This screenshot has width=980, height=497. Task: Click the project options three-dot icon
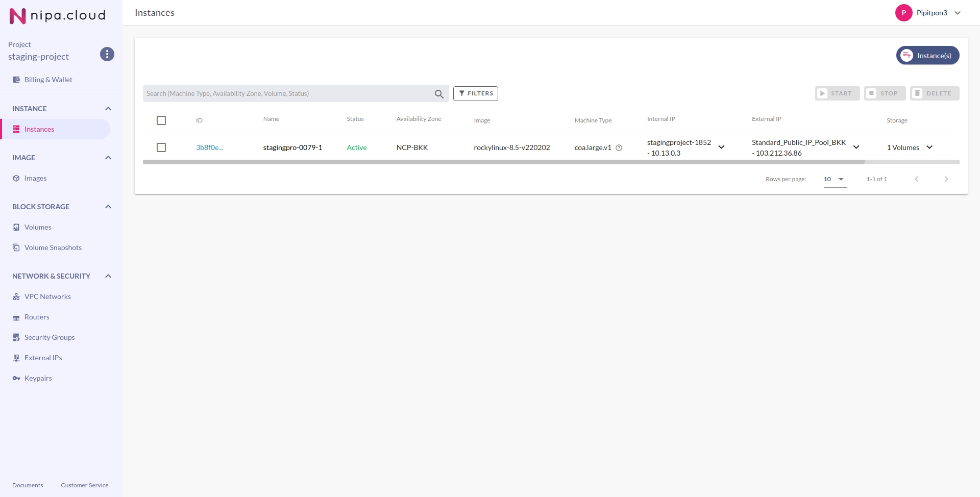(x=107, y=54)
